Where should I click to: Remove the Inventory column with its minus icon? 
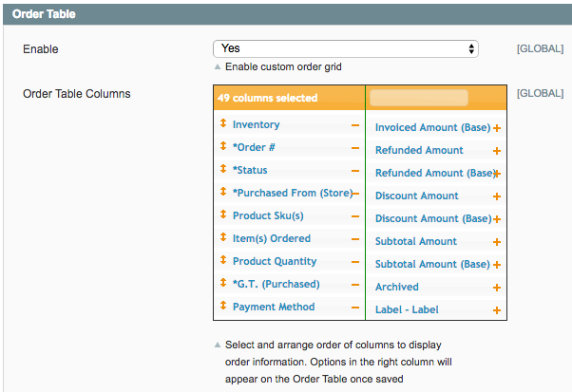(355, 125)
